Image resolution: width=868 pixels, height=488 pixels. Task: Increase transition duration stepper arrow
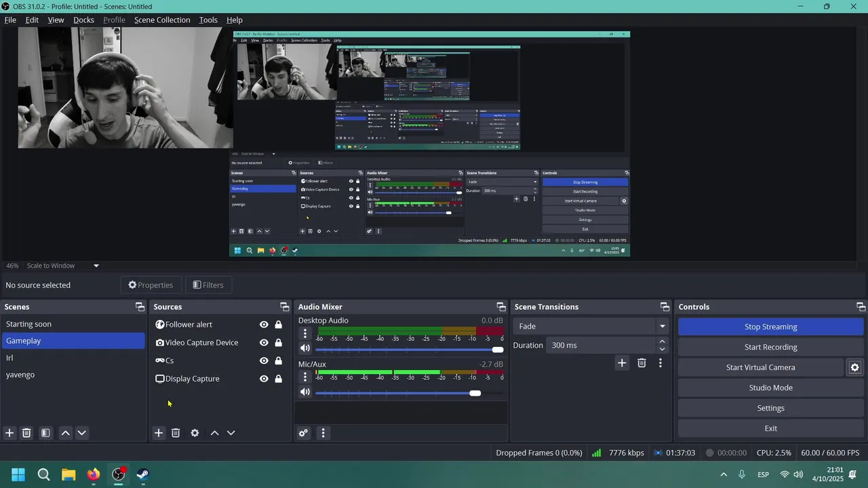[x=663, y=342]
